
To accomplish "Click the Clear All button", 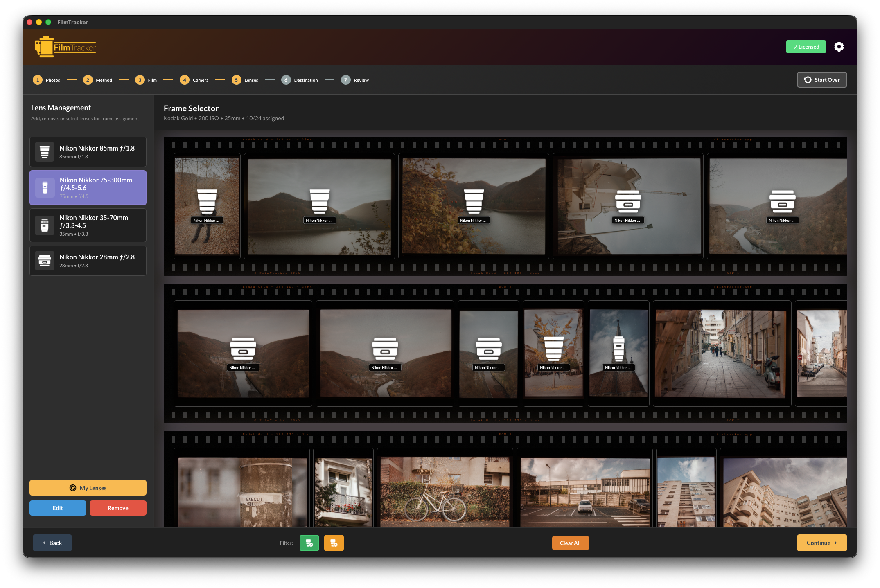I will [x=570, y=543].
